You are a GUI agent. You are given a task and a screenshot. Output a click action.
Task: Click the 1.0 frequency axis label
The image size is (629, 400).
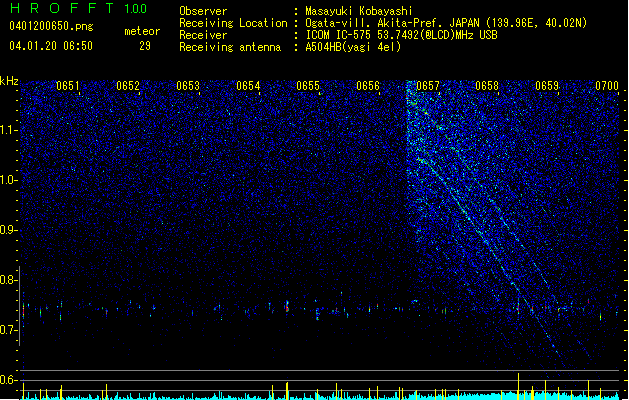click(x=8, y=180)
